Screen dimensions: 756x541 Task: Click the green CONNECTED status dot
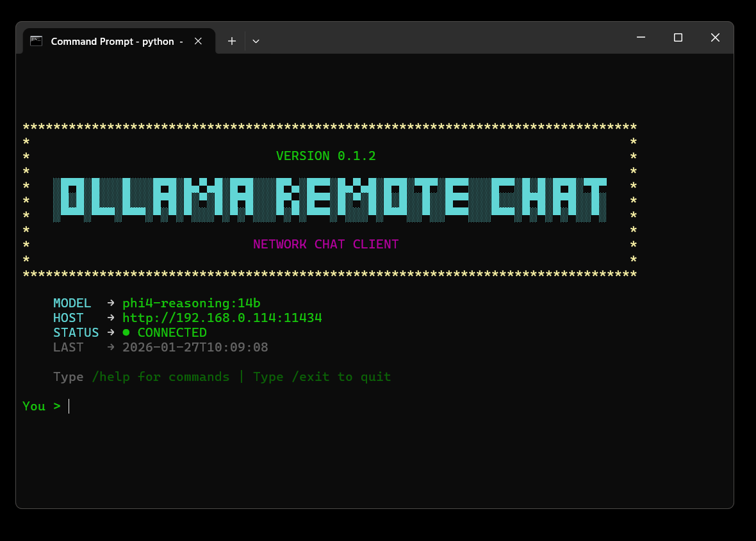[126, 332]
